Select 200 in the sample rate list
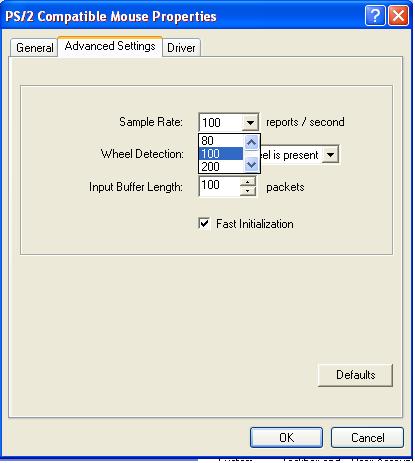 pos(221,166)
